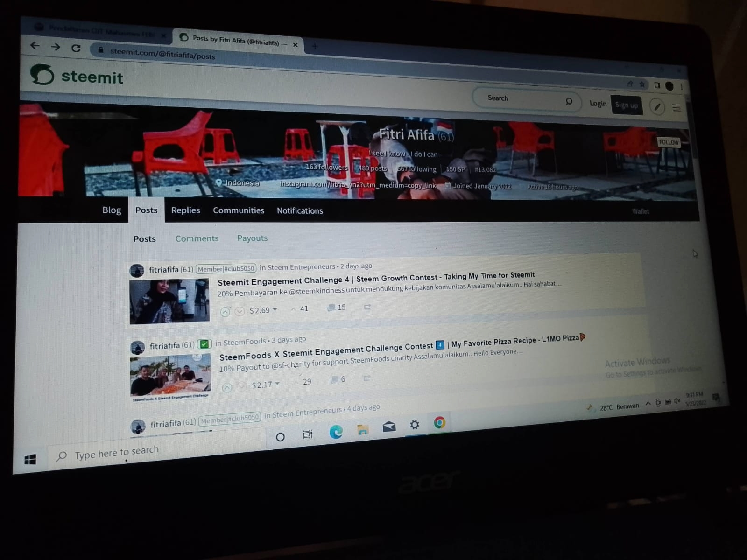Open a new browser tab
This screenshot has width=747, height=560.
pyautogui.click(x=315, y=46)
